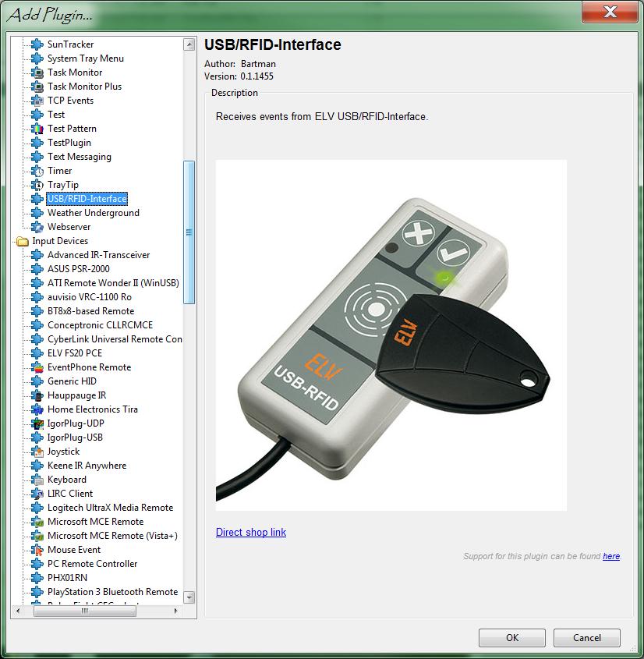This screenshot has width=644, height=659.
Task: Click the Keyboard icon
Action: click(x=37, y=480)
